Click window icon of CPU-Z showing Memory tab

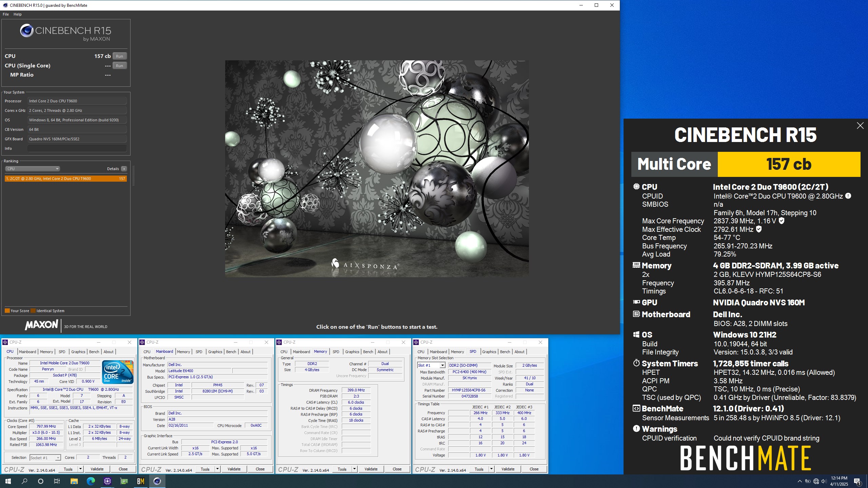(279, 342)
